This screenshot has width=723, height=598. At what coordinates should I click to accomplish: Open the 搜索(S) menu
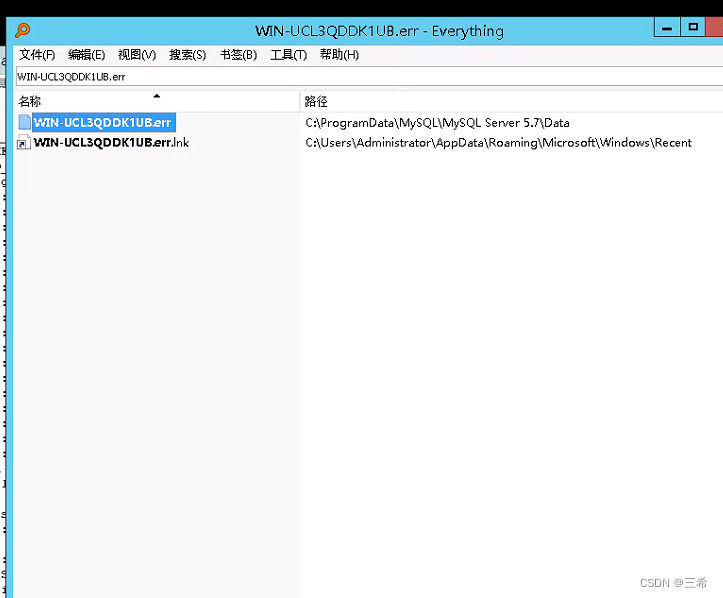coord(187,55)
